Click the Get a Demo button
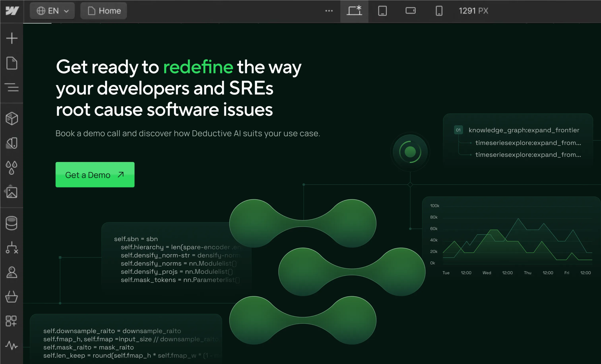This screenshot has width=601, height=364. click(x=95, y=175)
